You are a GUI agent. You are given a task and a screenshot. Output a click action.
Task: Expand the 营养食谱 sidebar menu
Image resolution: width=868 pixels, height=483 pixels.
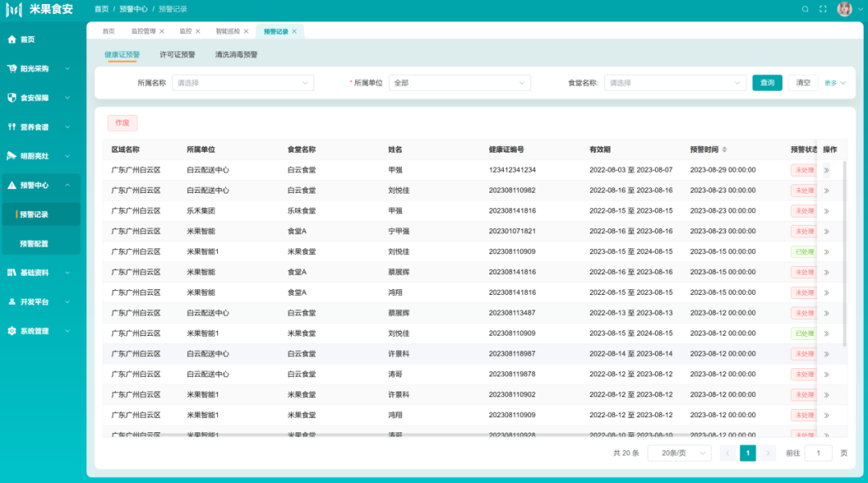(x=42, y=127)
